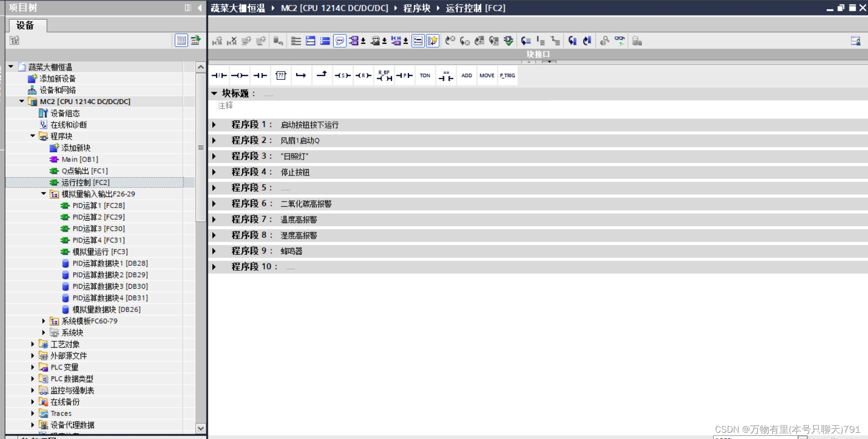
Task: Expand 程序段 6 二氧化碳高报警
Action: pos(214,204)
